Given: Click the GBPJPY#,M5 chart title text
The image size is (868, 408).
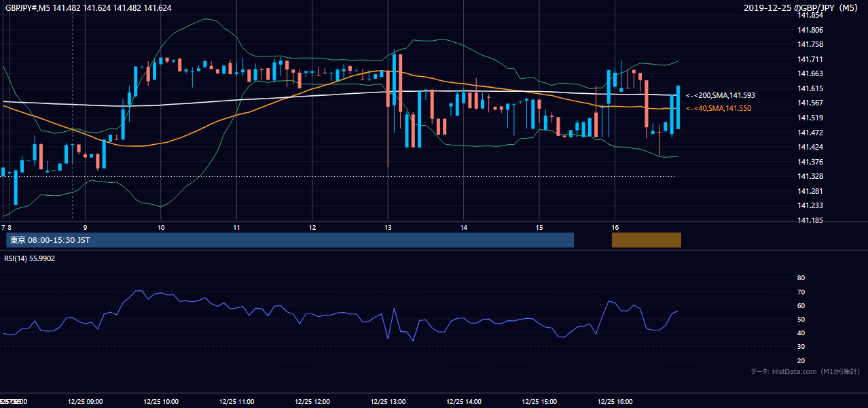Looking at the screenshot, I should 88,8.
